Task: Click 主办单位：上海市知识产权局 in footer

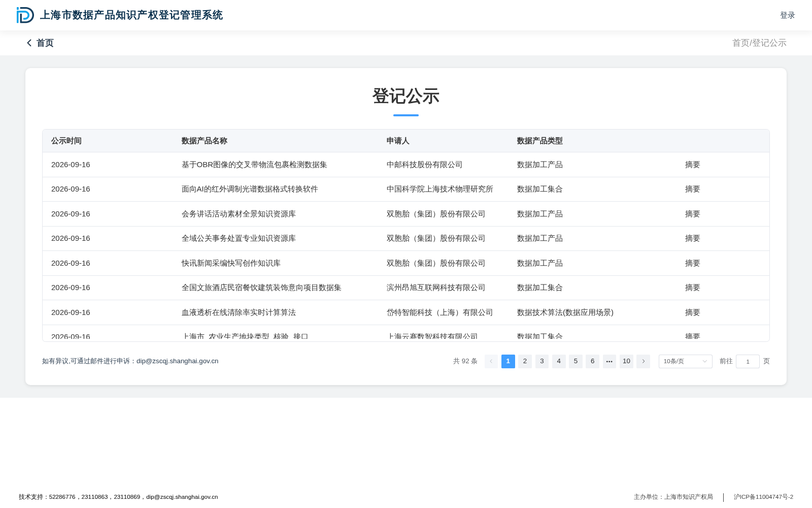Action: click(x=673, y=497)
